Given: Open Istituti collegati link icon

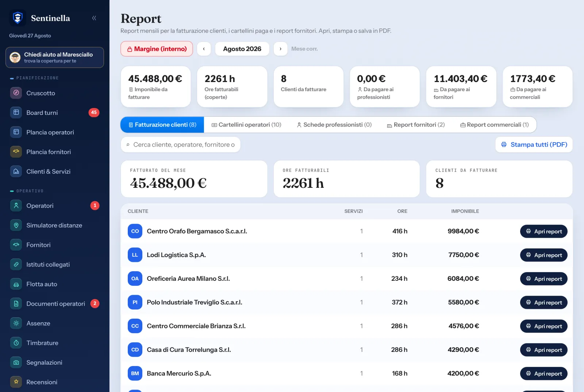Looking at the screenshot, I should pyautogui.click(x=16, y=264).
